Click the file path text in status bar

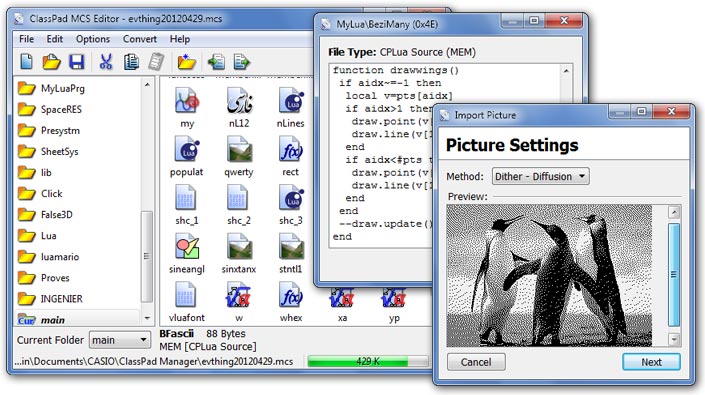pyautogui.click(x=153, y=361)
